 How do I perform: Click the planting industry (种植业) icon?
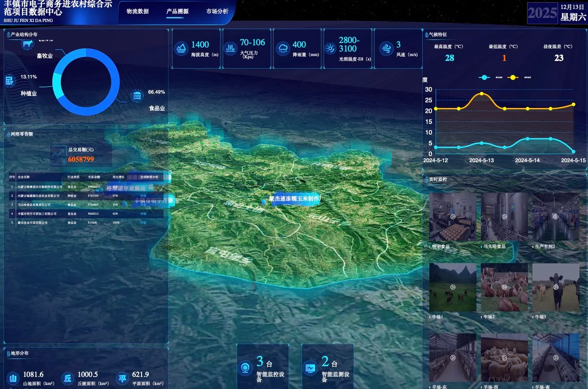click(x=10, y=81)
